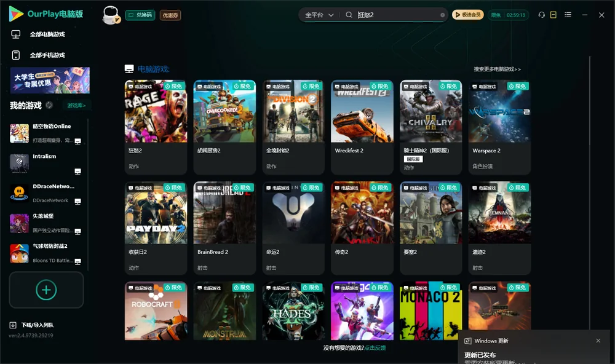Click the search magnifier icon

[x=349, y=15]
